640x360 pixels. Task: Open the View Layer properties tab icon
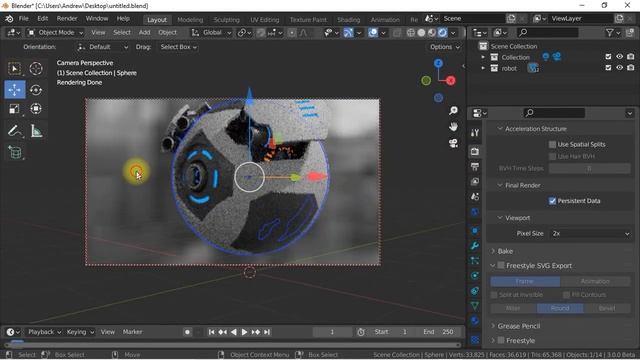point(475,182)
